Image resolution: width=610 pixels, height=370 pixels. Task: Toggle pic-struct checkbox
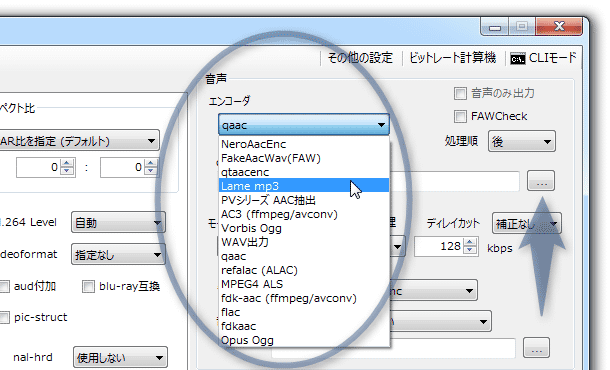[x=4, y=317]
